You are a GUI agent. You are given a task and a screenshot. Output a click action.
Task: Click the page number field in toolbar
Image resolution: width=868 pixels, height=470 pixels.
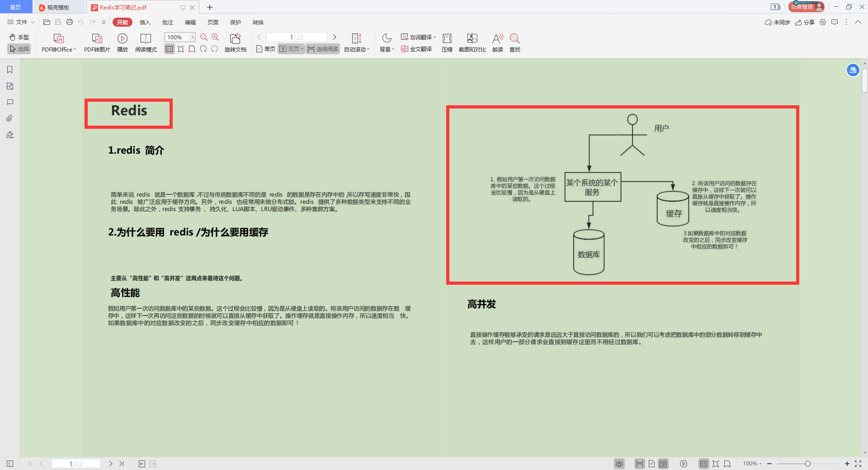[297, 37]
